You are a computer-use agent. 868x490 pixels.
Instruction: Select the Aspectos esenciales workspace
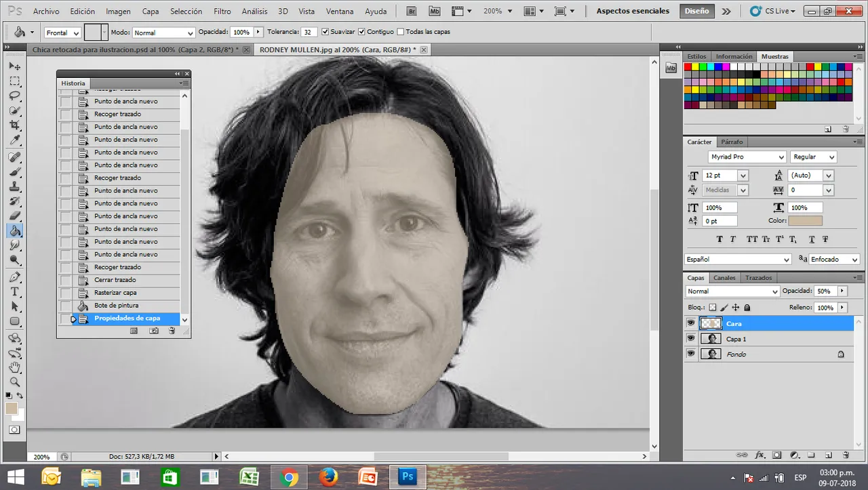pos(633,11)
